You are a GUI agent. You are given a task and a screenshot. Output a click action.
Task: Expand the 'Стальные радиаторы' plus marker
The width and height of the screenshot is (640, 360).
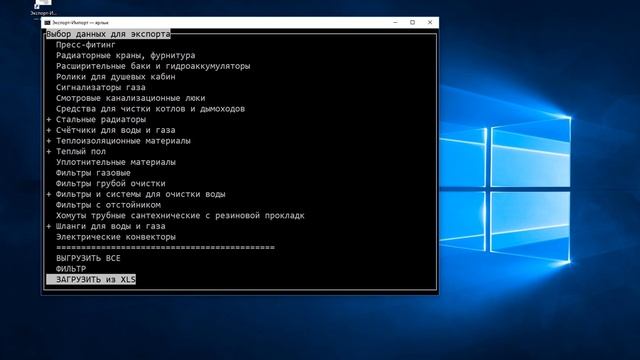(x=49, y=120)
